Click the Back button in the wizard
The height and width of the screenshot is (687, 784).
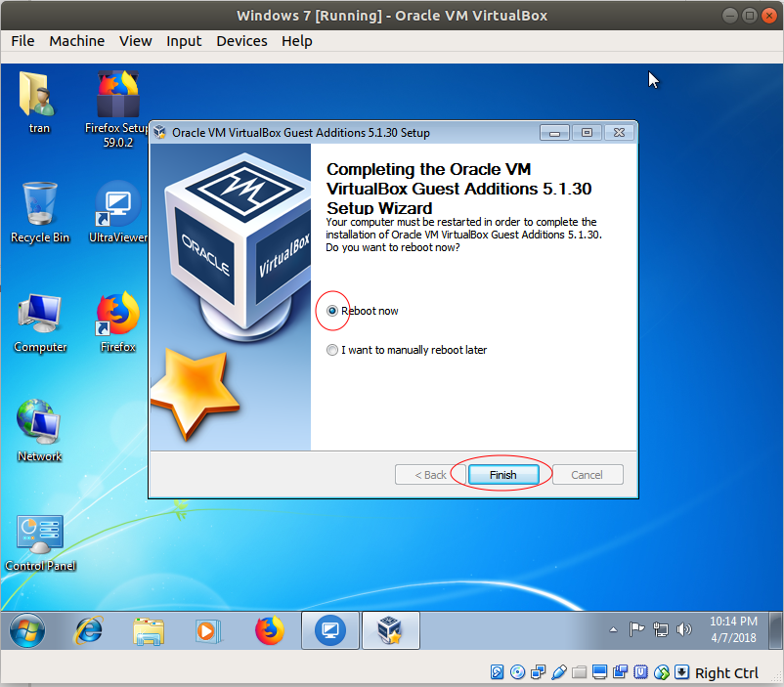430,475
